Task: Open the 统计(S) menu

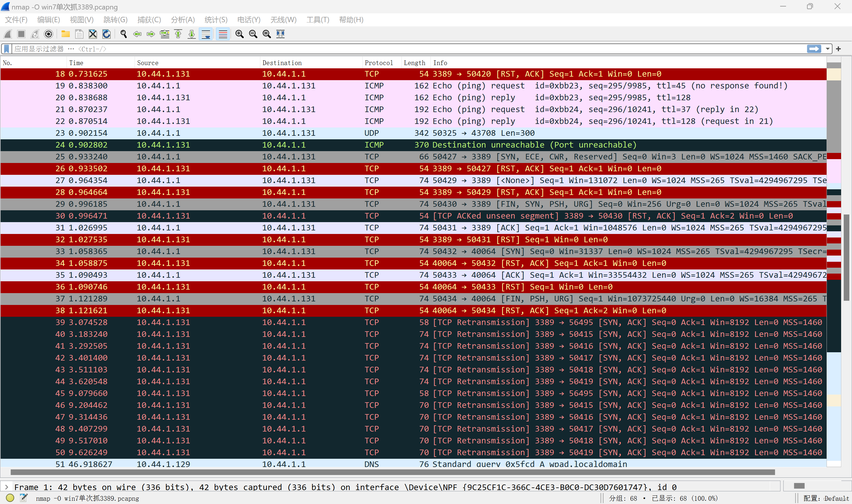Action: (x=216, y=20)
